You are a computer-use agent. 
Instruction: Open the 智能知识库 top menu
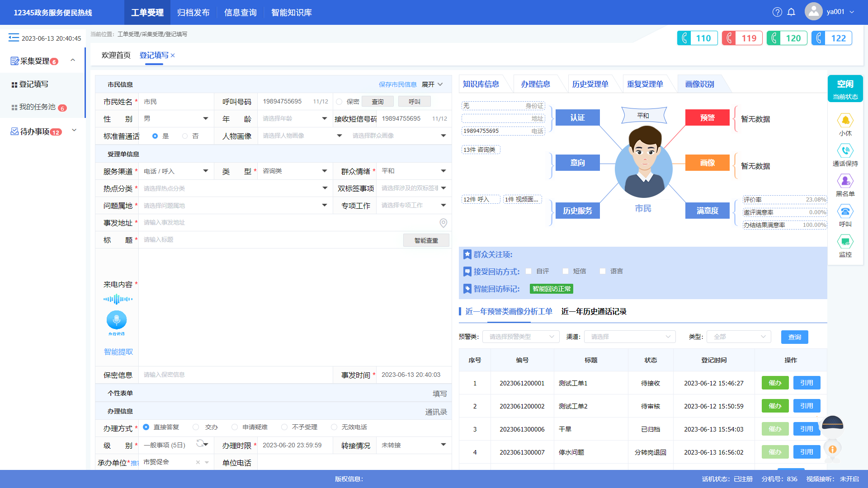point(291,13)
